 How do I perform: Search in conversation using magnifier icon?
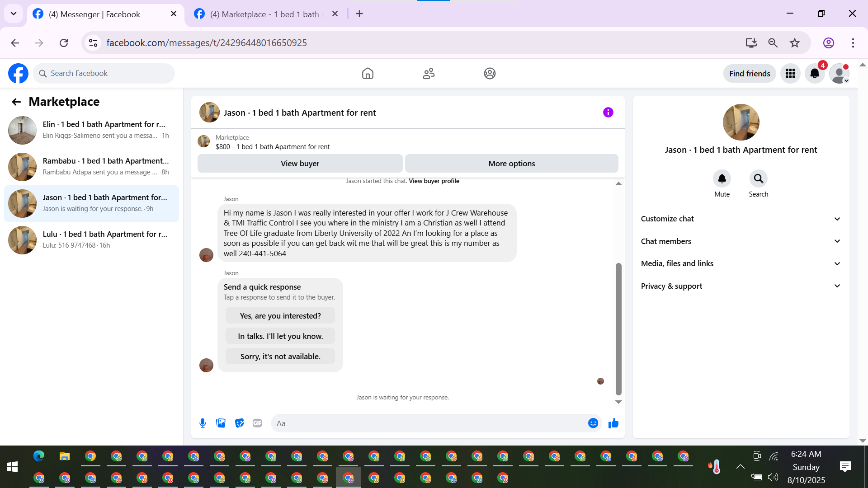(x=758, y=179)
